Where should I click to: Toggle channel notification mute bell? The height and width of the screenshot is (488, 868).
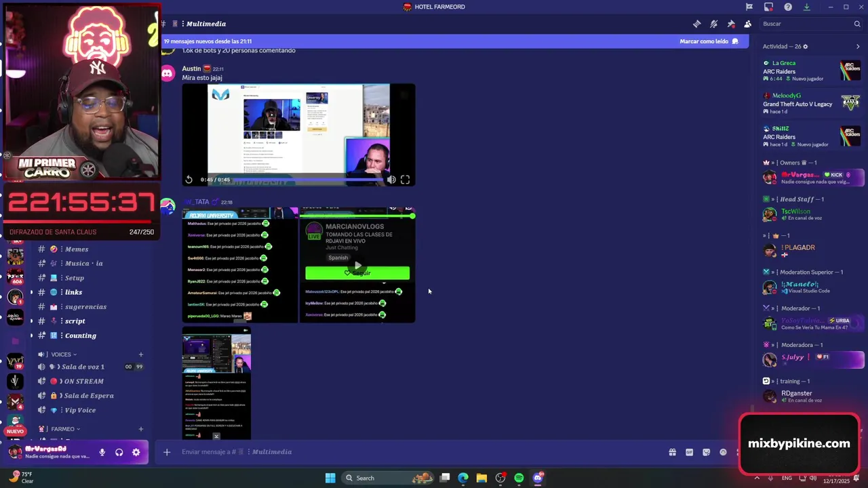coord(713,24)
